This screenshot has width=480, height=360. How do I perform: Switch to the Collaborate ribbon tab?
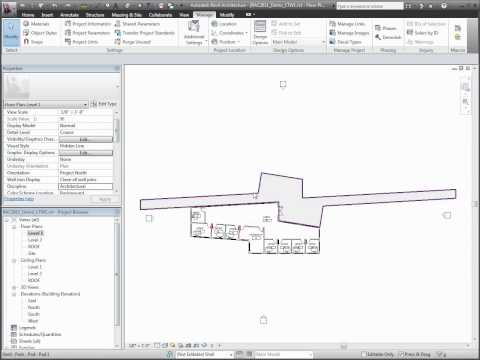pyautogui.click(x=160, y=15)
